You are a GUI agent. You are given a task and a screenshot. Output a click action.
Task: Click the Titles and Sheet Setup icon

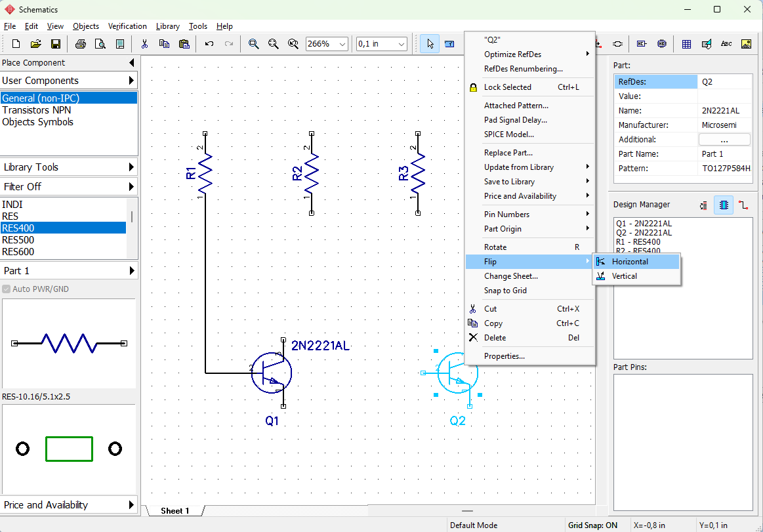[119, 44]
